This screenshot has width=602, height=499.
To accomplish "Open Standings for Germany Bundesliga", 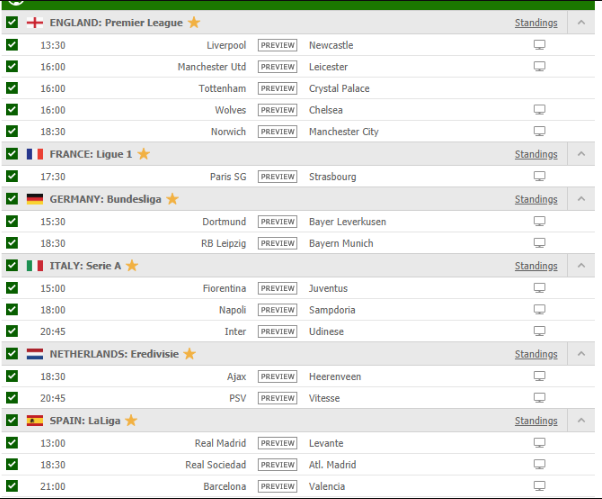I will pyautogui.click(x=536, y=199).
